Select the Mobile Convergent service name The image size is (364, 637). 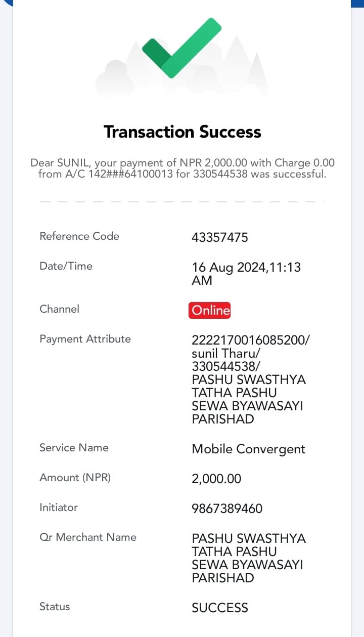point(249,449)
